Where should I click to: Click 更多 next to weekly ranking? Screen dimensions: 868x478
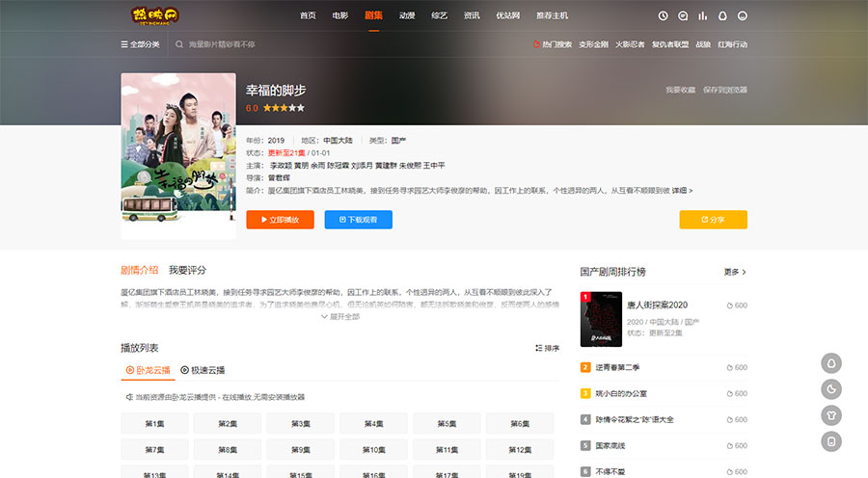coord(735,272)
